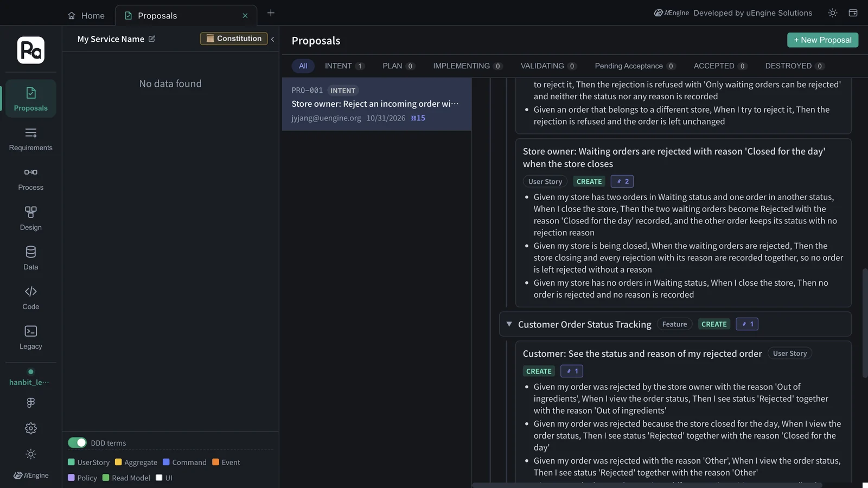The width and height of the screenshot is (868, 488).
Task: Collapse the left panel with the chevron
Action: (272, 39)
